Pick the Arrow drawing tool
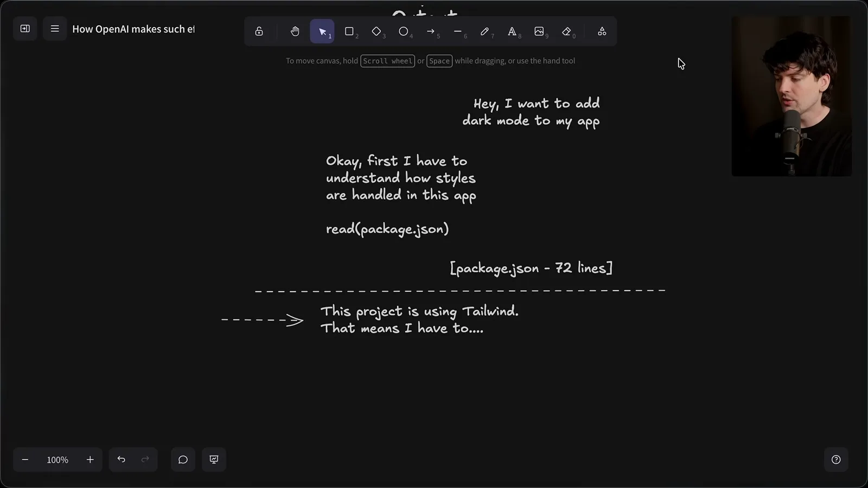The image size is (868, 488). tap(431, 31)
